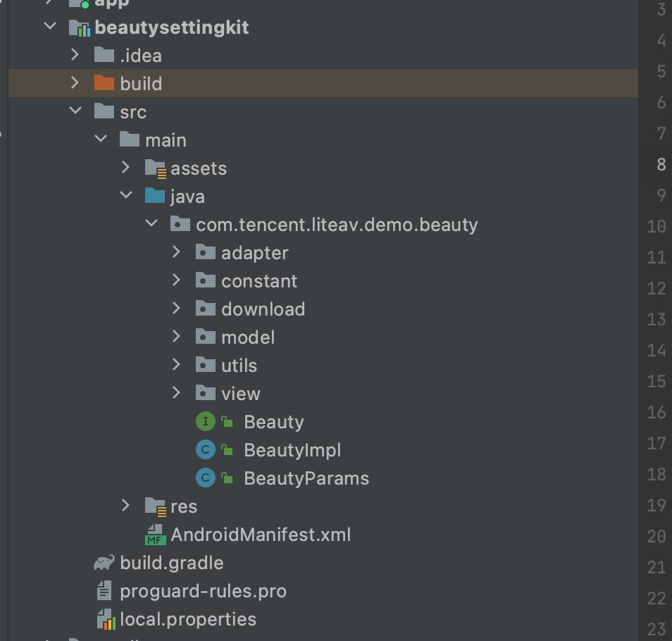Click the model package icon
The width and height of the screenshot is (672, 641).
click(205, 337)
